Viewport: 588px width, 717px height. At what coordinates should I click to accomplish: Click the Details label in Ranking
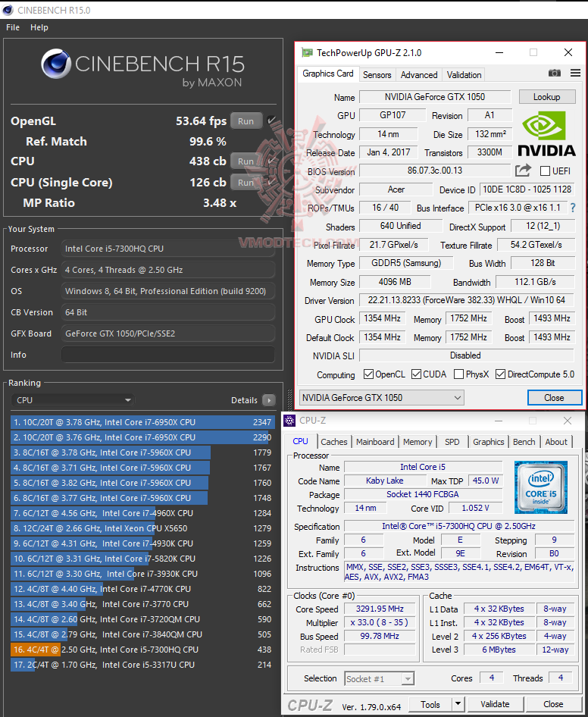244,400
